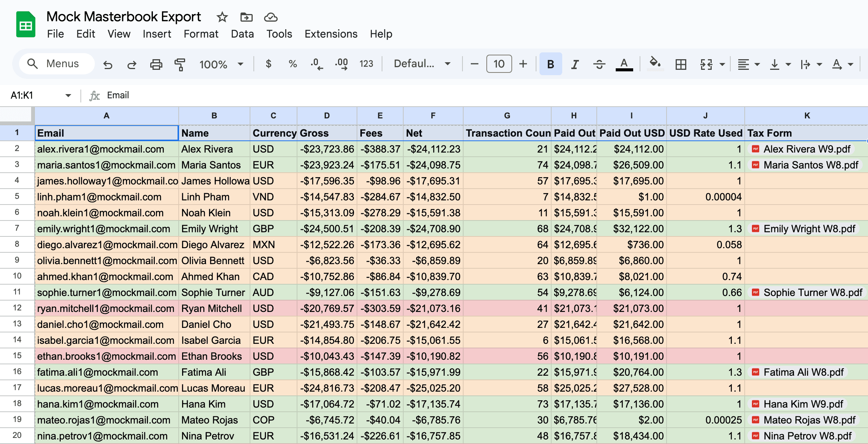This screenshot has width=868, height=444.
Task: Toggle strikethrough formatting
Action: pyautogui.click(x=599, y=65)
